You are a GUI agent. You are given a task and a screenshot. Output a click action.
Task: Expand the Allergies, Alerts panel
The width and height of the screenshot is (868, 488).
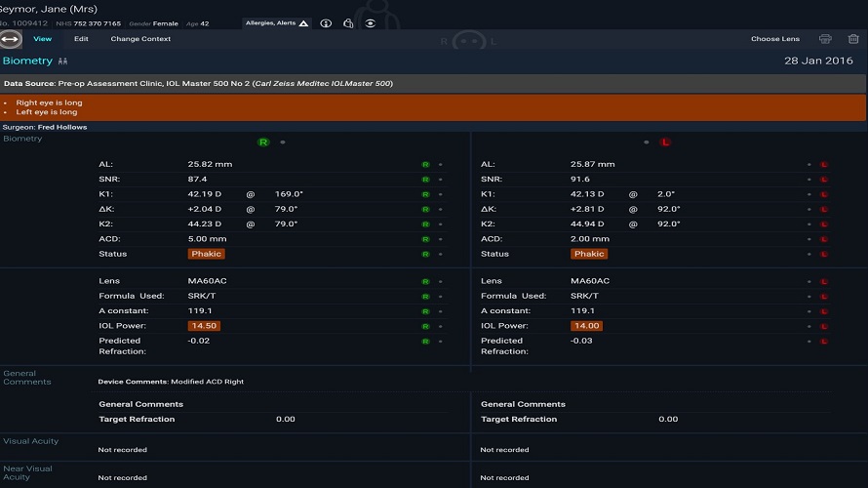pos(276,22)
